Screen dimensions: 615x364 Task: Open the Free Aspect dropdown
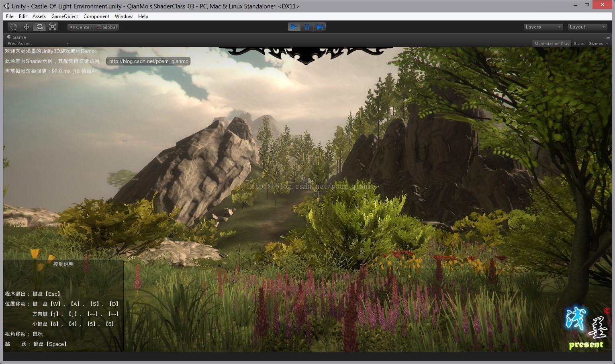click(38, 44)
